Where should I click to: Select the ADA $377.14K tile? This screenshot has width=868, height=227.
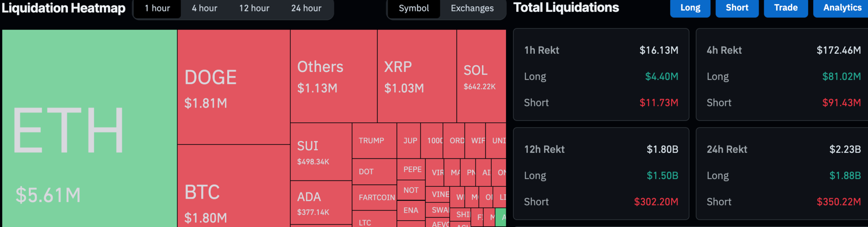(321, 202)
